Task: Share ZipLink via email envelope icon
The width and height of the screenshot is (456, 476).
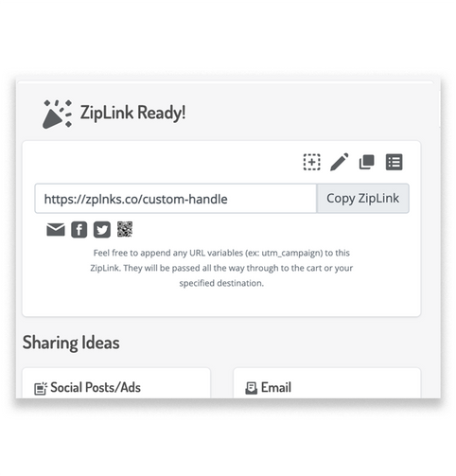Action: [56, 229]
